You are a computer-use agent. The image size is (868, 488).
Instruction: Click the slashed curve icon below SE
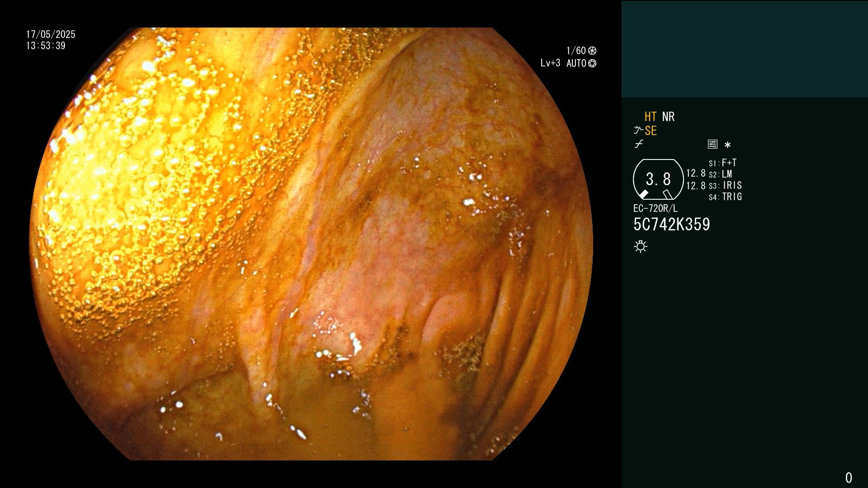coord(639,144)
